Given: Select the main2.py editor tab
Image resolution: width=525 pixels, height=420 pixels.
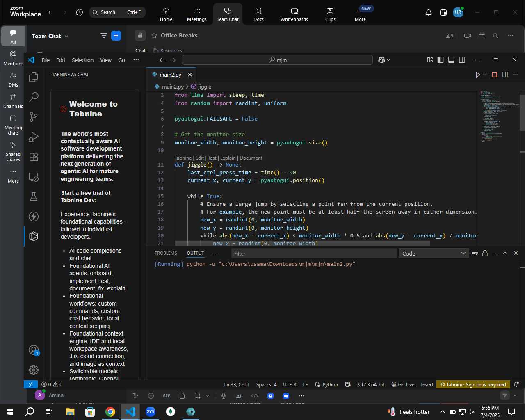Looking at the screenshot, I should (170, 75).
